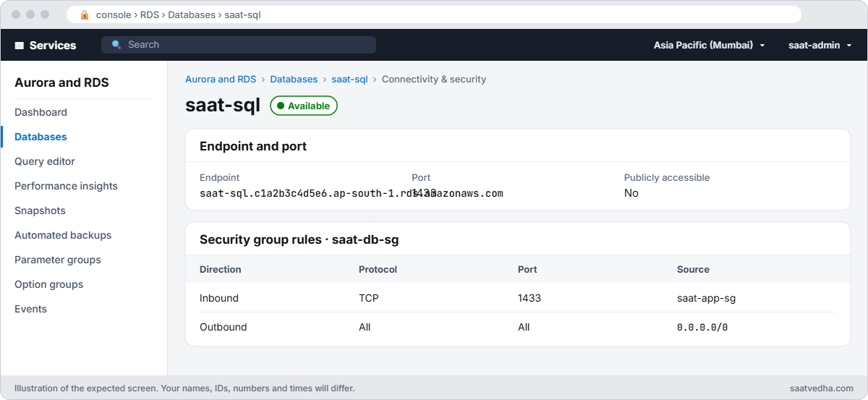
Task: Open Automated backups in sidebar
Action: pos(63,235)
